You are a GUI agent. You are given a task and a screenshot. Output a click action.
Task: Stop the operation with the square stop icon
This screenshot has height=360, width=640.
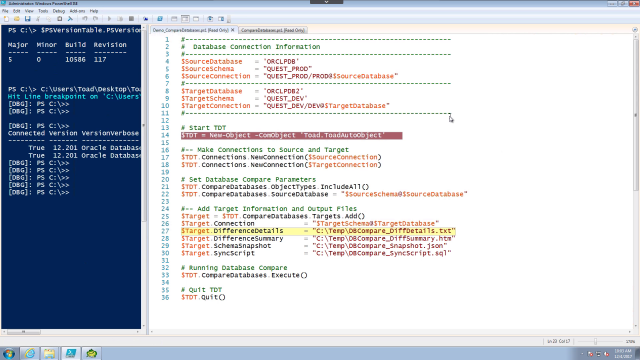[131, 19]
